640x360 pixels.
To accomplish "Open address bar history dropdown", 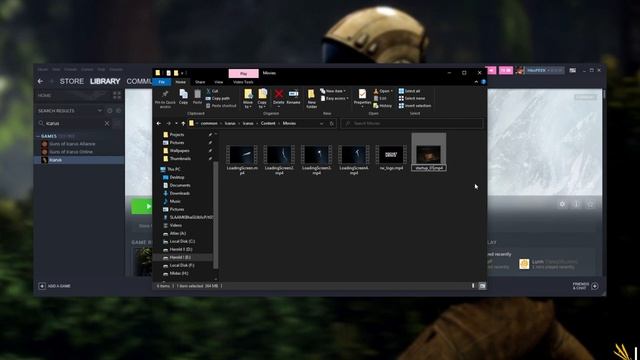I will [x=322, y=123].
